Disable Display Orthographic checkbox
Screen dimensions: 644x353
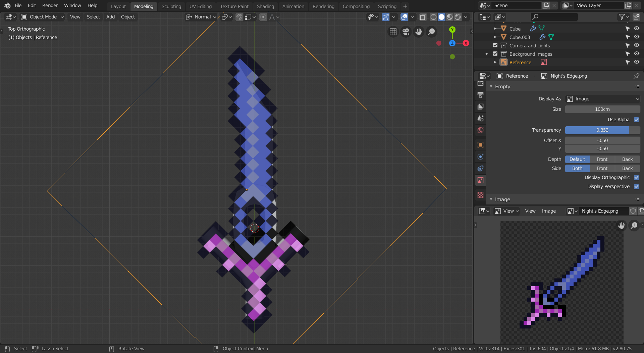pos(636,178)
